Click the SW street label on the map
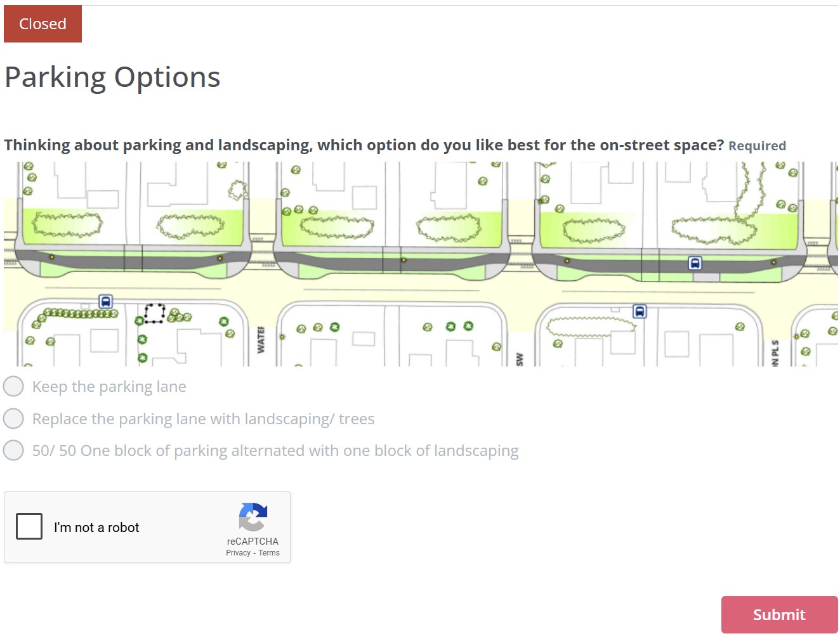Image resolution: width=840 pixels, height=636 pixels. click(520, 359)
